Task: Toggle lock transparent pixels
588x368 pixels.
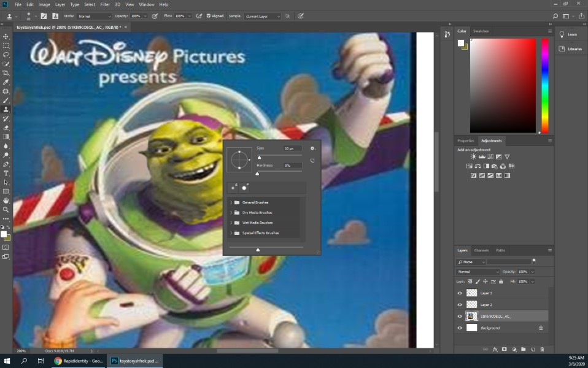Action: click(x=470, y=282)
